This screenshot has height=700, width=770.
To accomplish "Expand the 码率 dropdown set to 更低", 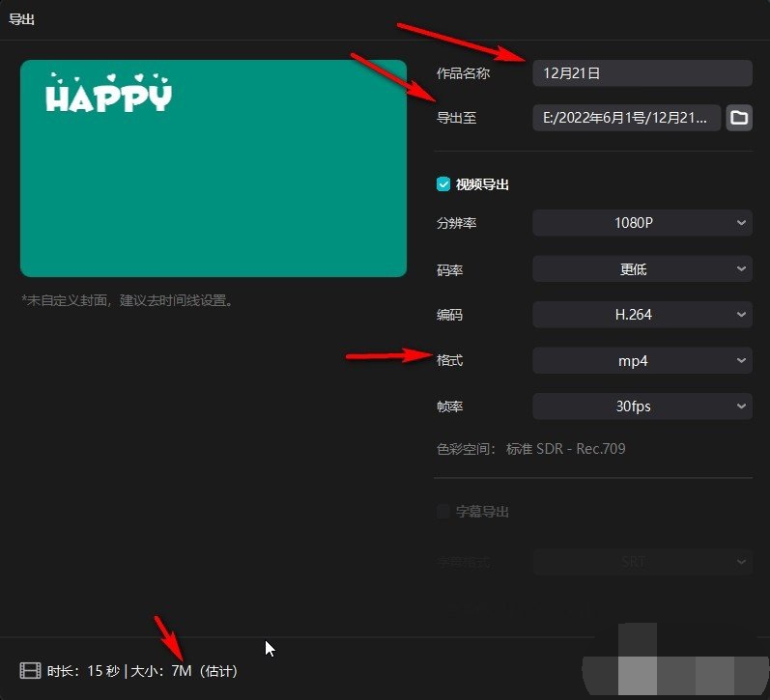I will [x=642, y=269].
